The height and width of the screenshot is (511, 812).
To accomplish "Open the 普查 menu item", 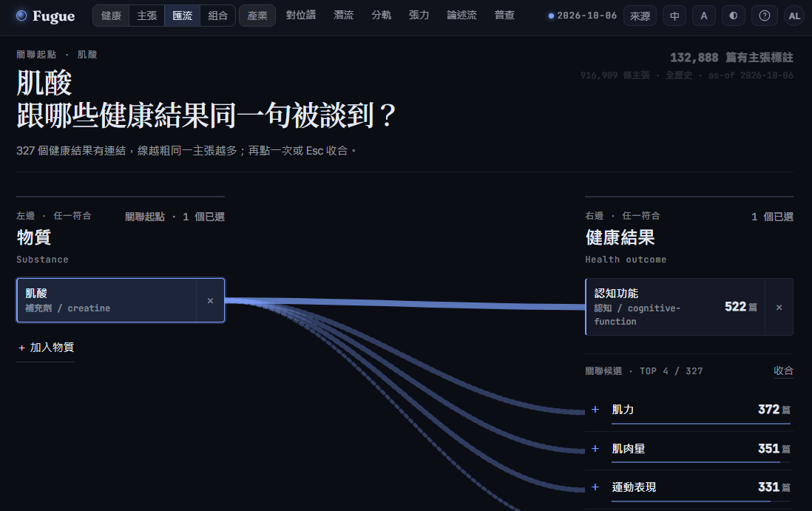I will point(504,16).
